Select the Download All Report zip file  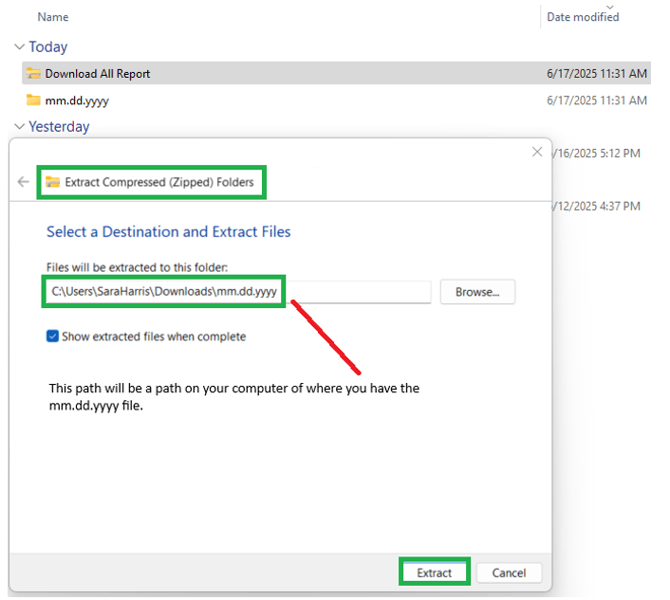(336, 73)
